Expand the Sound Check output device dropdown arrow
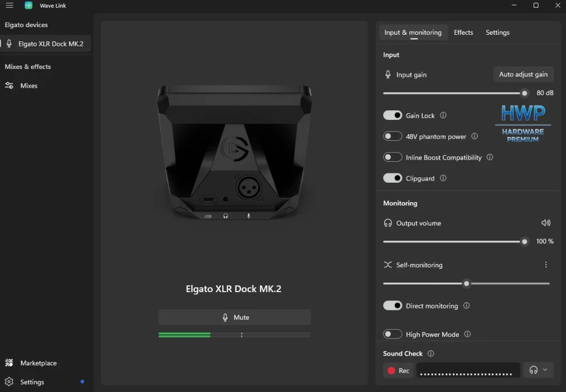This screenshot has height=392, width=566. [545, 370]
